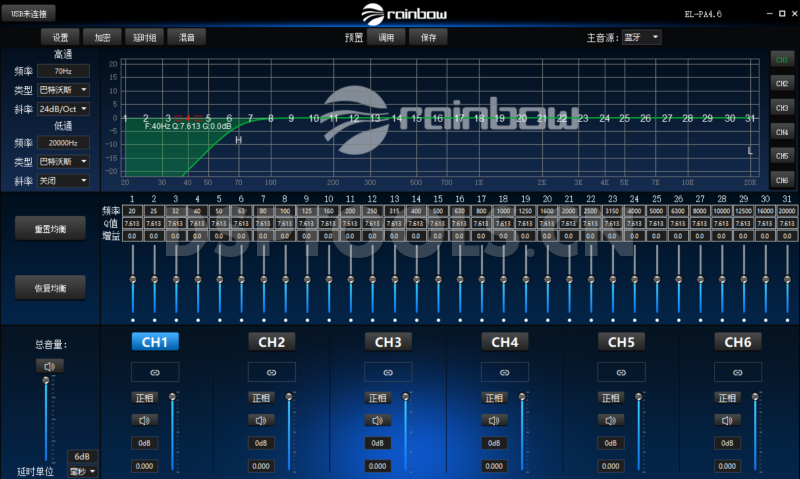Select the large CH1 channel button
Screen dimensions: 800x479
point(155,342)
